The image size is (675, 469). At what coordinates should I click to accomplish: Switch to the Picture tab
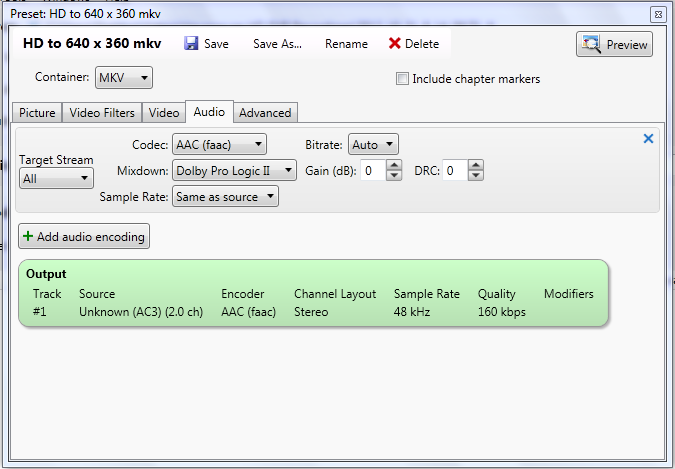pos(37,113)
